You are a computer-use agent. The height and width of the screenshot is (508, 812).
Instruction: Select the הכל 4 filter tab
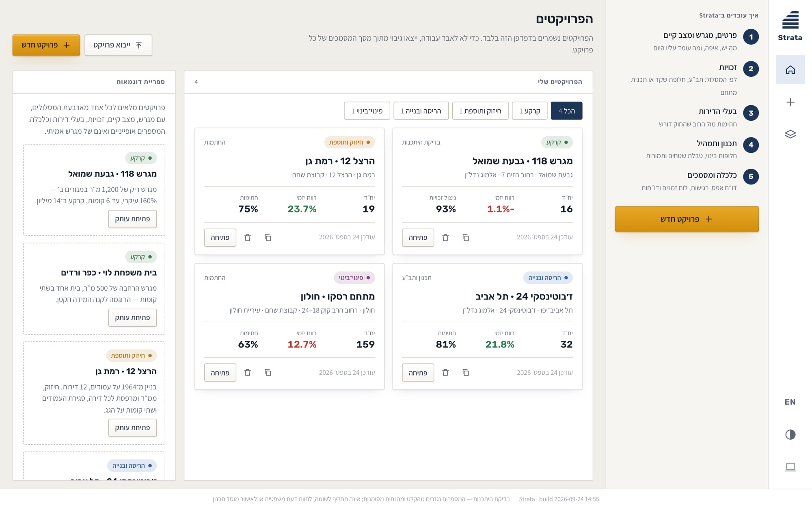pyautogui.click(x=566, y=111)
